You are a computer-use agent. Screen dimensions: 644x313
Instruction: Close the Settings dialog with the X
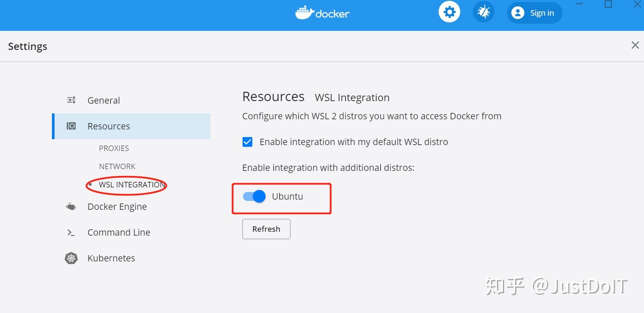click(635, 45)
